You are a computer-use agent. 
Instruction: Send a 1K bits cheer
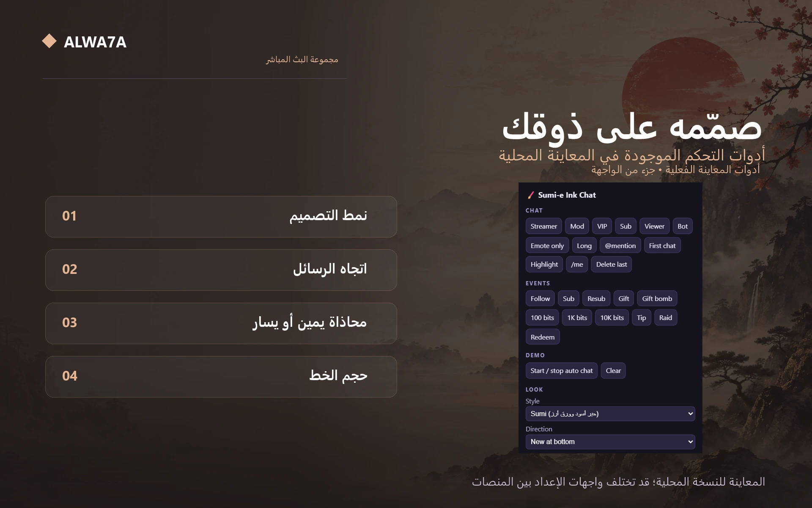point(577,317)
